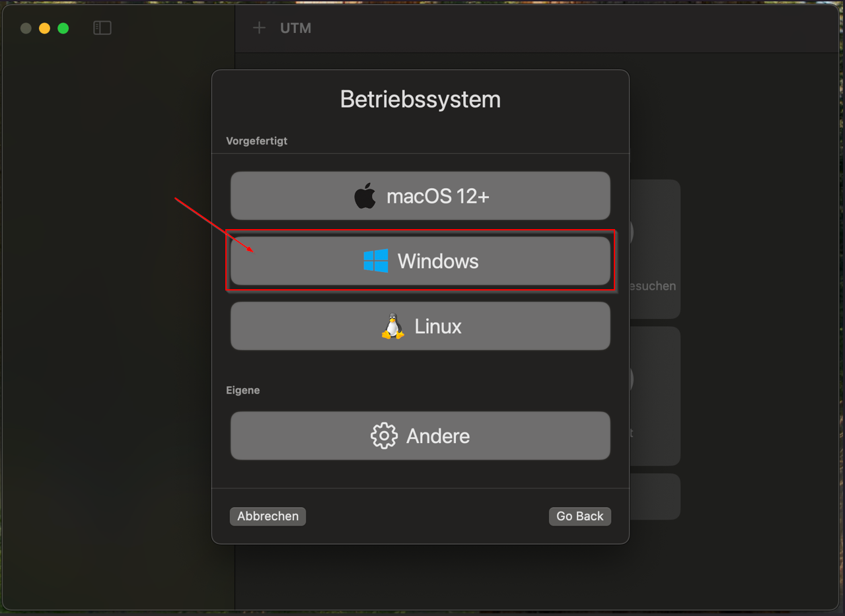Select the Andere custom option label
The width and height of the screenshot is (845, 616).
pos(438,436)
